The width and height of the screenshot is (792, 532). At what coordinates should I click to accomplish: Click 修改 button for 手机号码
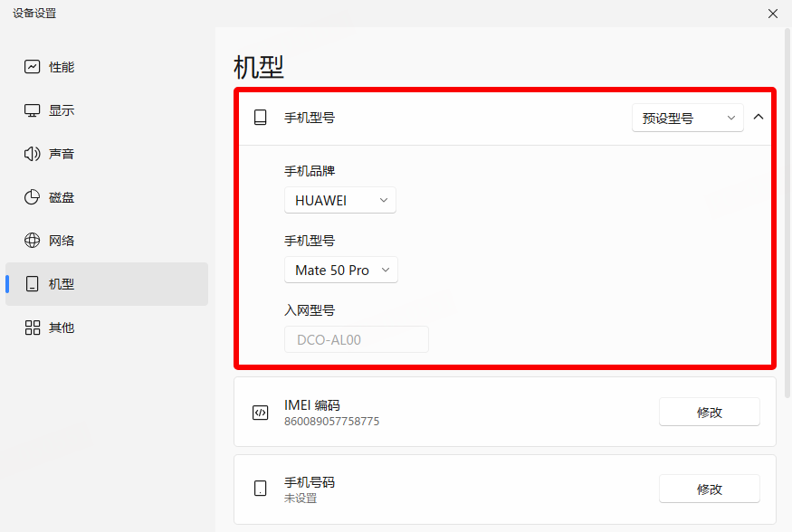(x=709, y=489)
